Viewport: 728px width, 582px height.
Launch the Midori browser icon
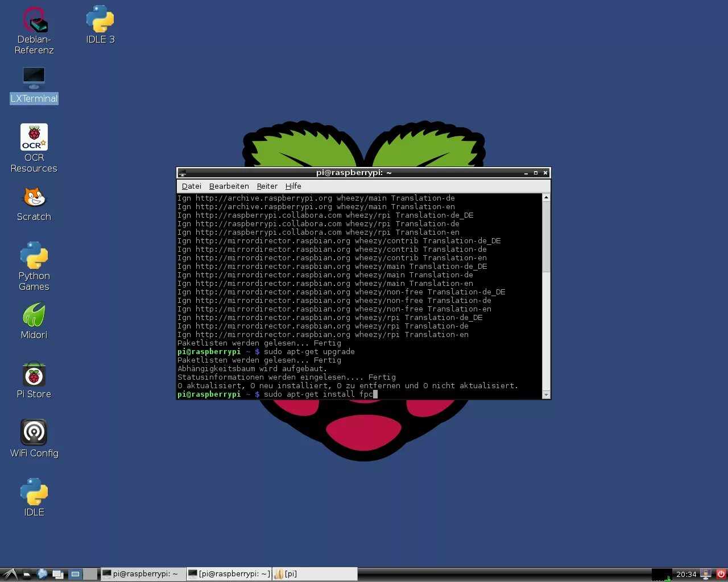34,321
